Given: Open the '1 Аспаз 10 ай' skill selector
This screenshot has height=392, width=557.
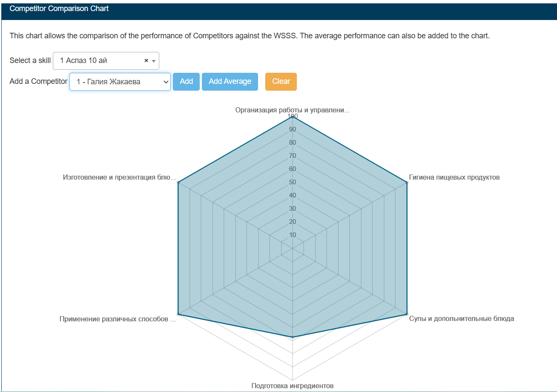Looking at the screenshot, I should click(x=106, y=61).
